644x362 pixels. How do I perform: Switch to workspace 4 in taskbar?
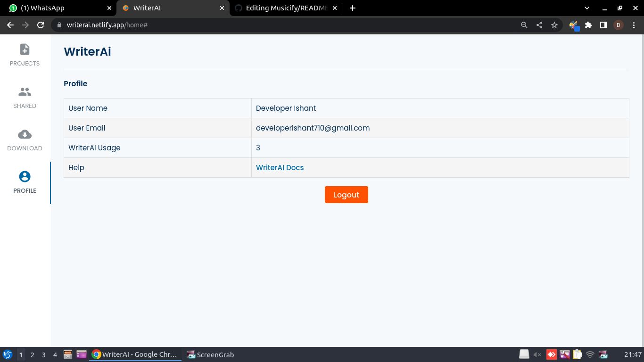coord(55,355)
